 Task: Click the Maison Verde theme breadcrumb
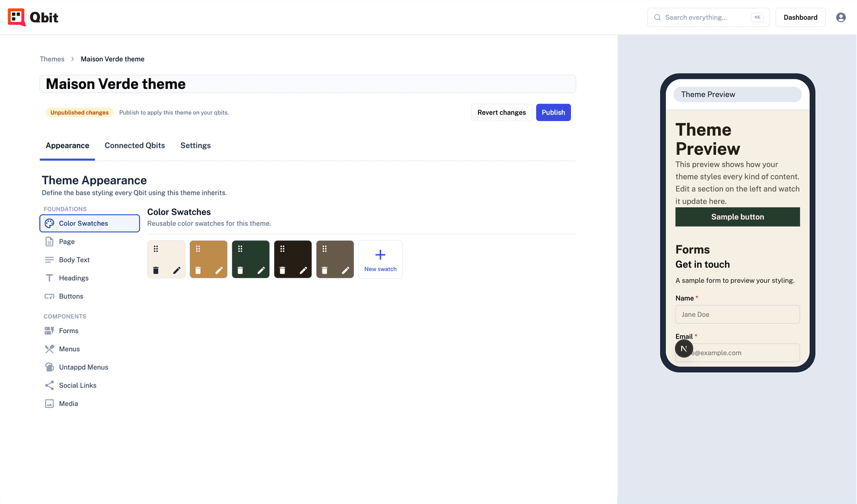pos(112,59)
